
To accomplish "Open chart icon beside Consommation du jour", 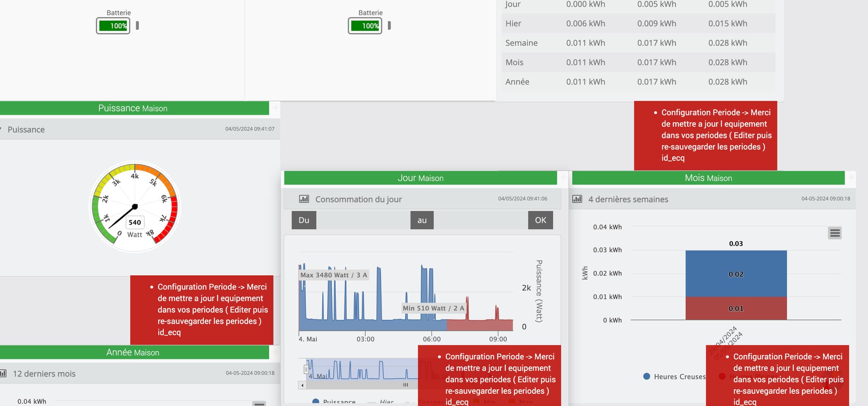I will pos(304,199).
